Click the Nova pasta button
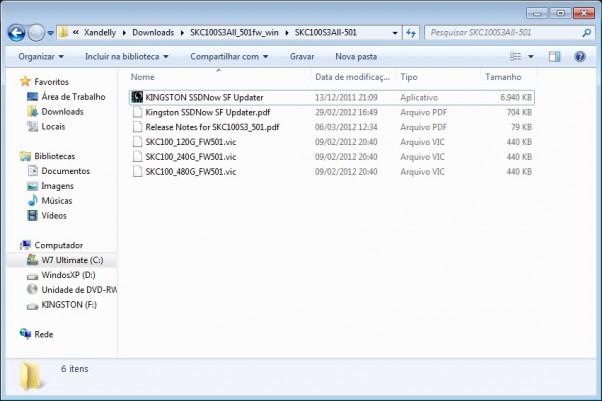 [356, 57]
